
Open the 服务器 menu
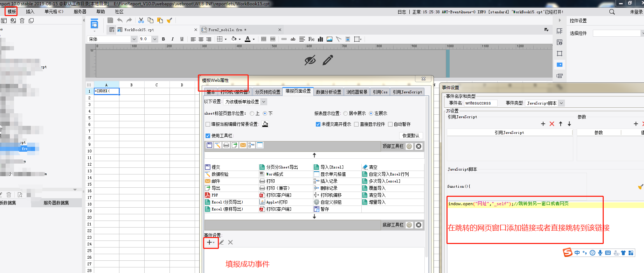(x=80, y=12)
